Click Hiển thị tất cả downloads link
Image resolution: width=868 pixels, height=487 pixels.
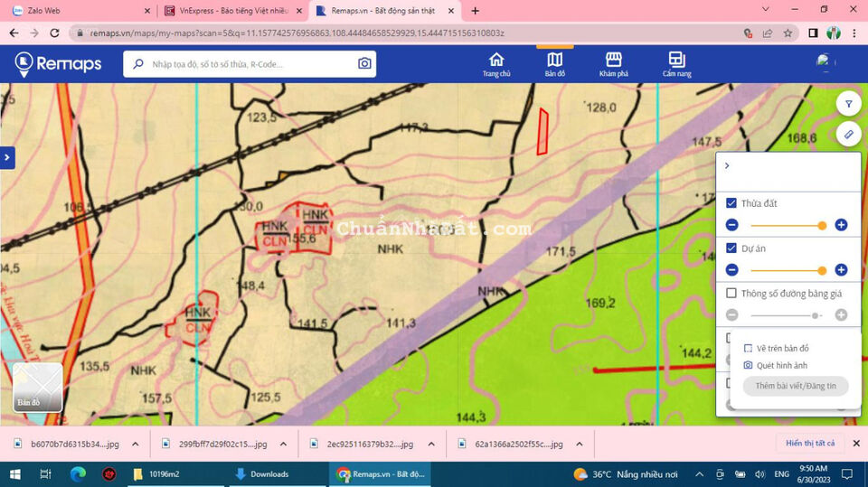pos(810,444)
